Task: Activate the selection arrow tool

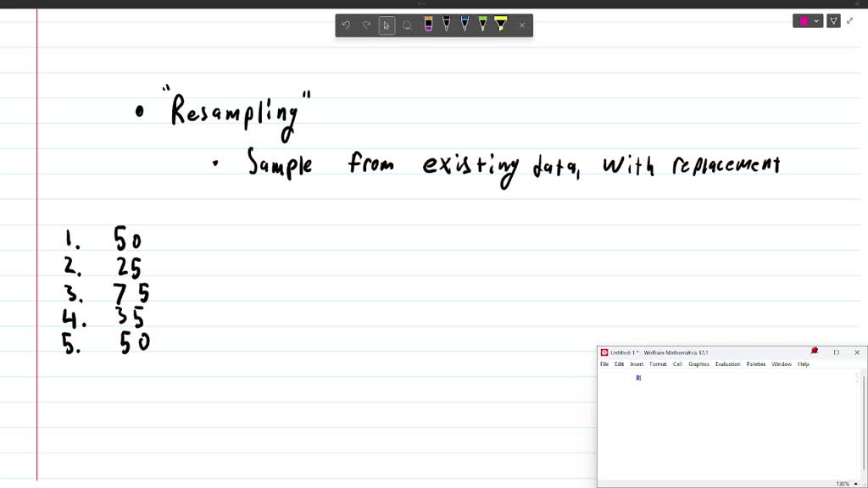Action: pyautogui.click(x=387, y=25)
